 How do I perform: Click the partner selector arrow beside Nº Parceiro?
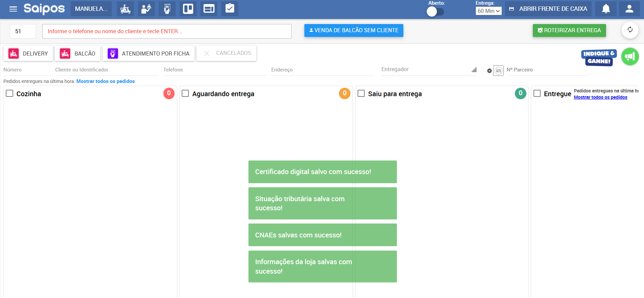(x=489, y=71)
